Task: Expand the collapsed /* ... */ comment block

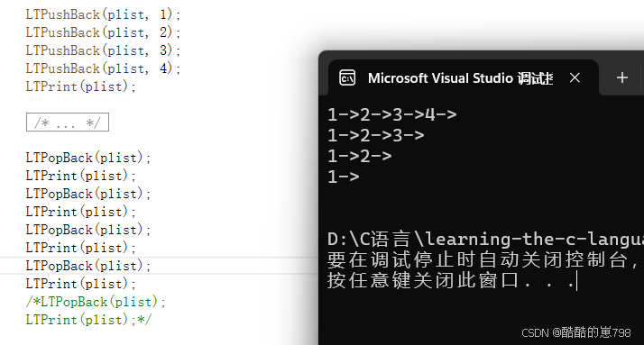Action: click(68, 123)
